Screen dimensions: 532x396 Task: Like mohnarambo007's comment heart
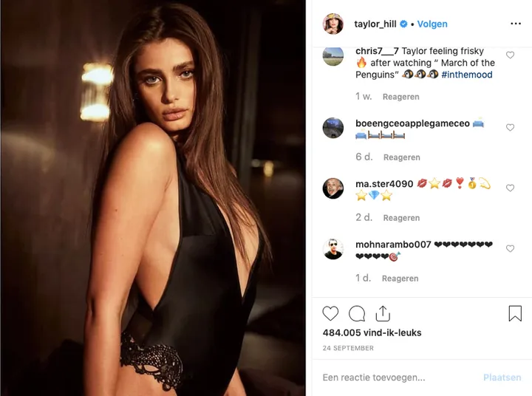[x=510, y=248]
